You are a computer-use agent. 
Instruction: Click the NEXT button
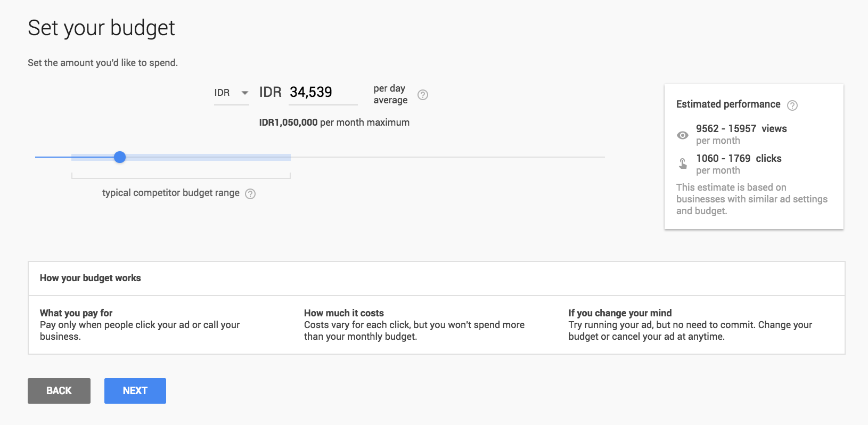(x=135, y=391)
